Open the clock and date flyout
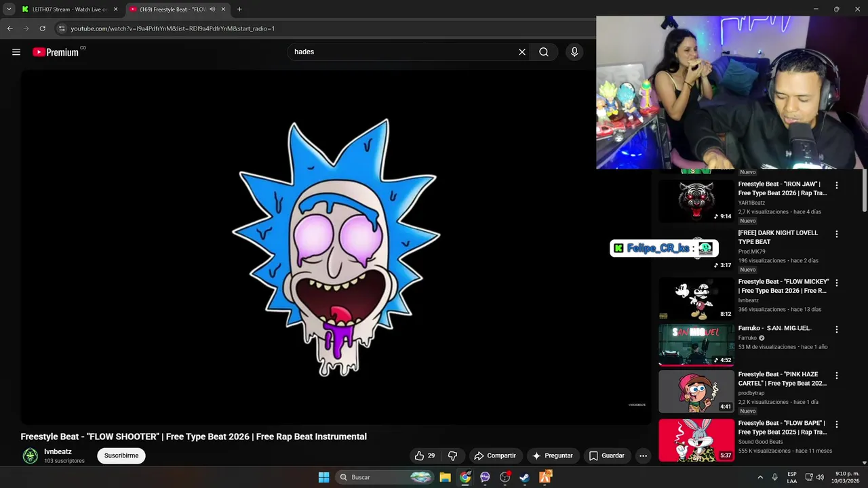Viewport: 868px width, 488px height. point(847,477)
